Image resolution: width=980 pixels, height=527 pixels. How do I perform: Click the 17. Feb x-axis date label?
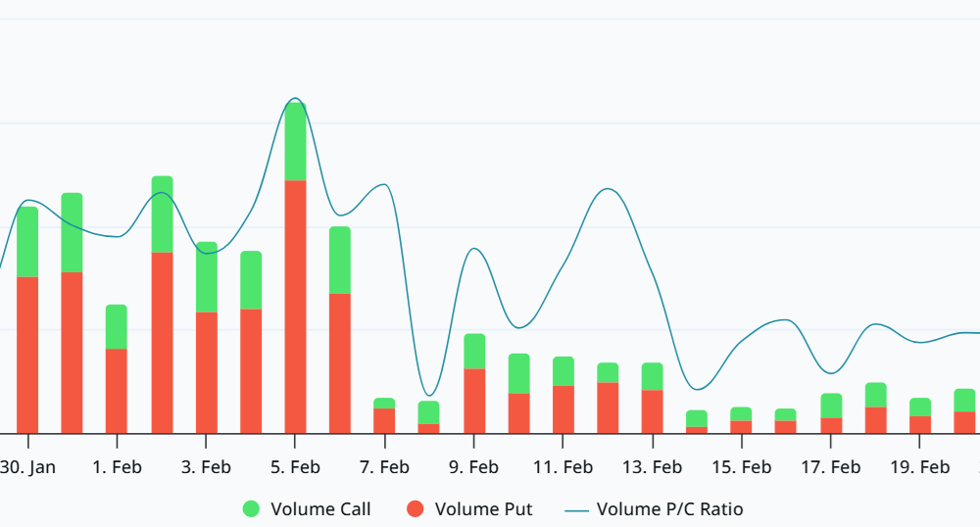pos(831,467)
